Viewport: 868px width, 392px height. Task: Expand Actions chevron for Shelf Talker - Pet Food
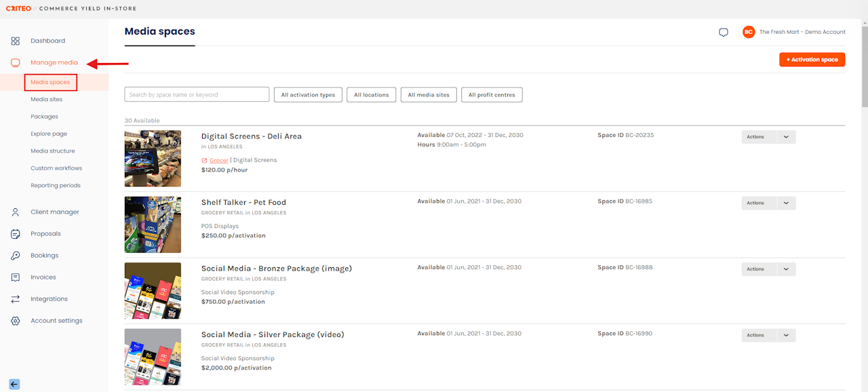pos(786,203)
